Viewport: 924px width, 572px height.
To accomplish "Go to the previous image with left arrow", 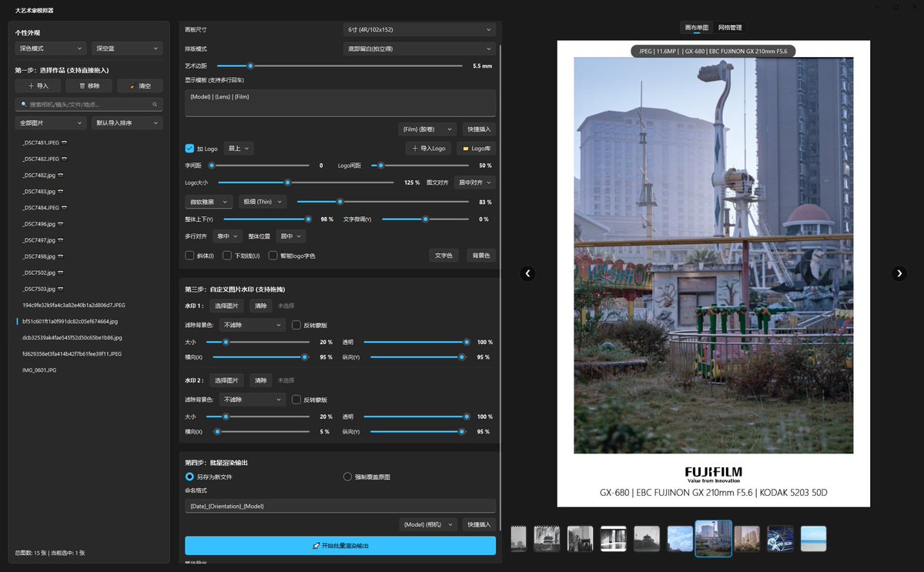I will pos(527,273).
